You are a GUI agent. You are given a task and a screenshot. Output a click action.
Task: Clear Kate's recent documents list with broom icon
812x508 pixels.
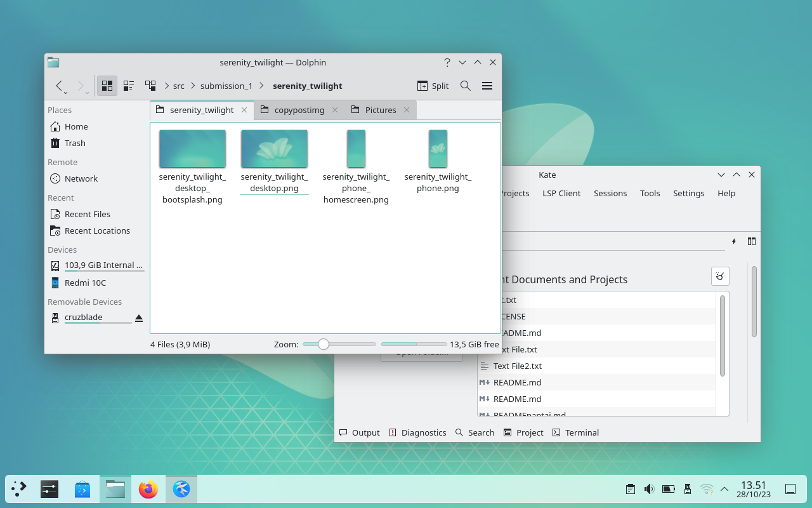pyautogui.click(x=719, y=276)
